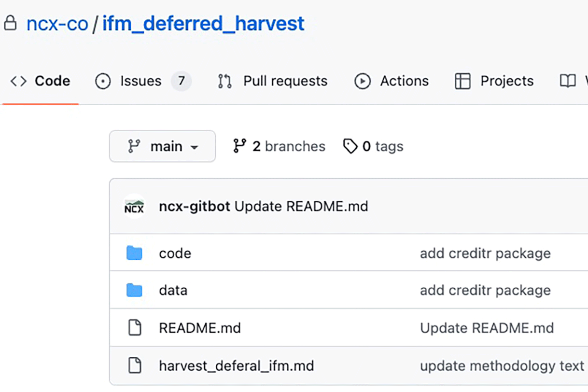Image resolution: width=588 pixels, height=392 pixels.
Task: Open the data folder
Action: coord(173,291)
